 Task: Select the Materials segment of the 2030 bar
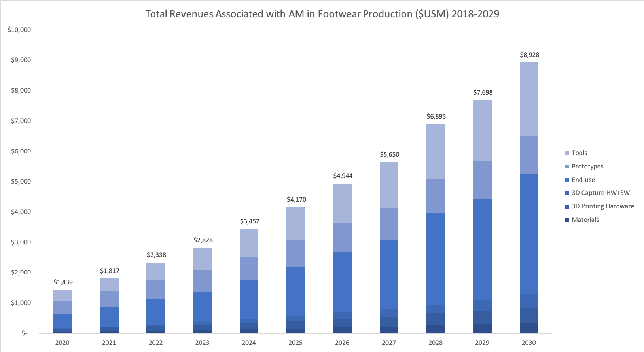point(529,328)
